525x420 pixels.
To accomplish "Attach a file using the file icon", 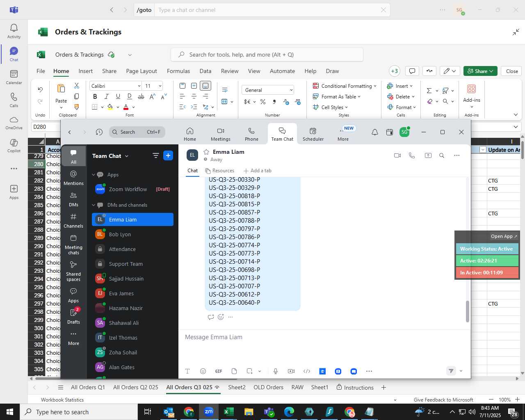I will click(234, 371).
